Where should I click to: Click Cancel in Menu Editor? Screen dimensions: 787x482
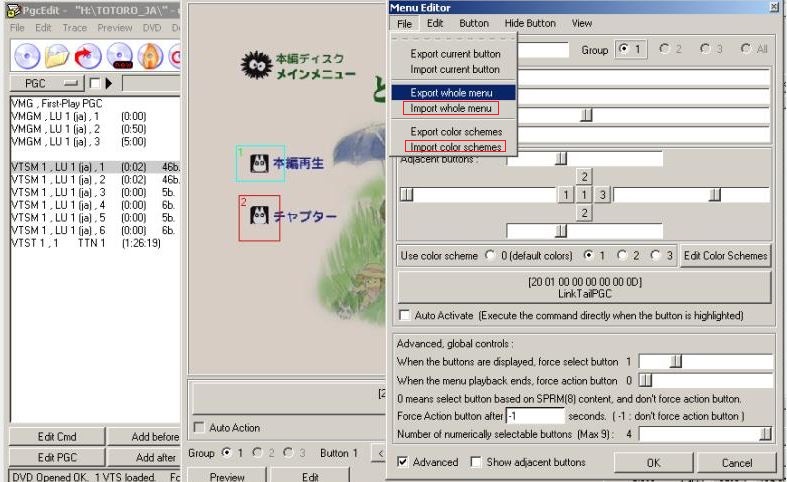pyautogui.click(x=736, y=463)
